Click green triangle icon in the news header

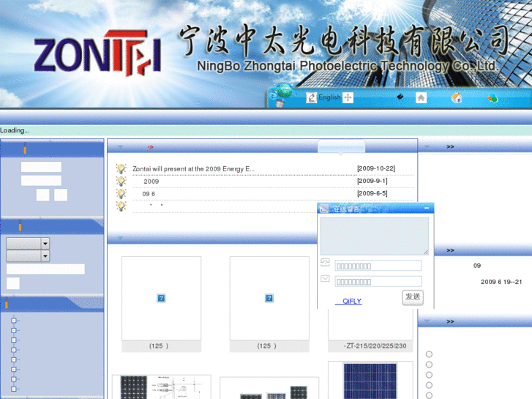tap(120, 146)
